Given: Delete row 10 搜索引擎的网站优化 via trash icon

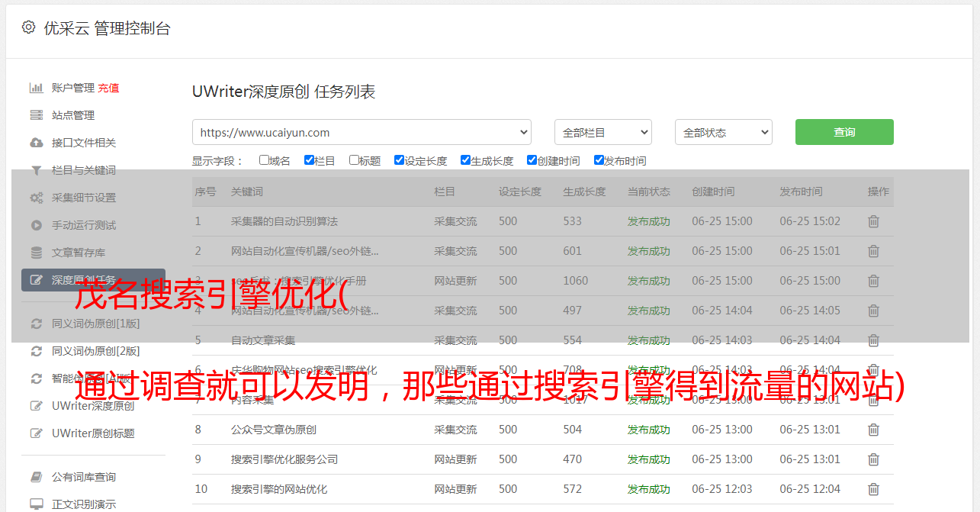Looking at the screenshot, I should point(873,489).
